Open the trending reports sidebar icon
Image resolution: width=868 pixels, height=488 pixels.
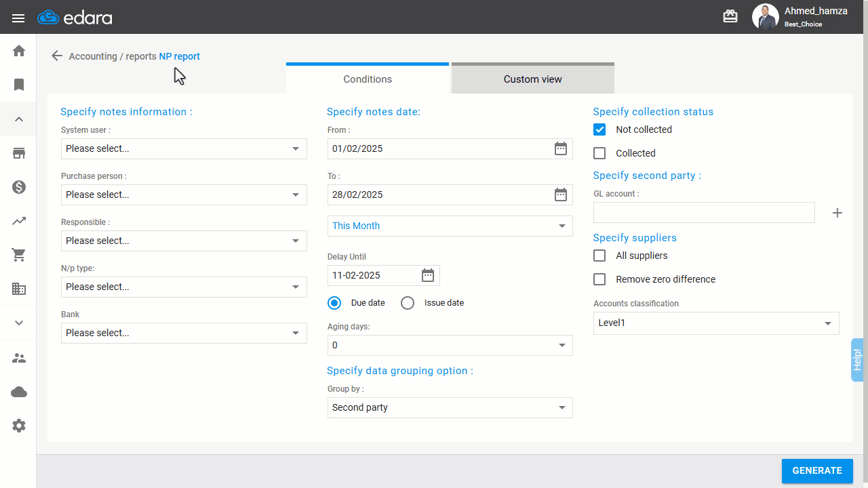[x=19, y=221]
